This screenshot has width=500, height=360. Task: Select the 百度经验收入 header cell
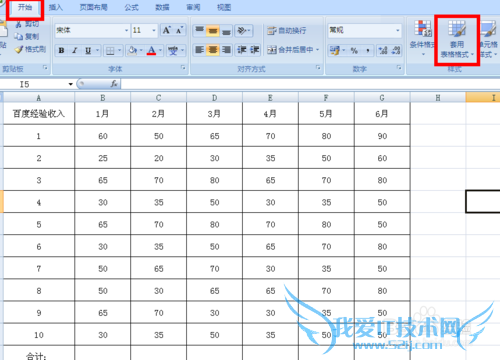39,114
